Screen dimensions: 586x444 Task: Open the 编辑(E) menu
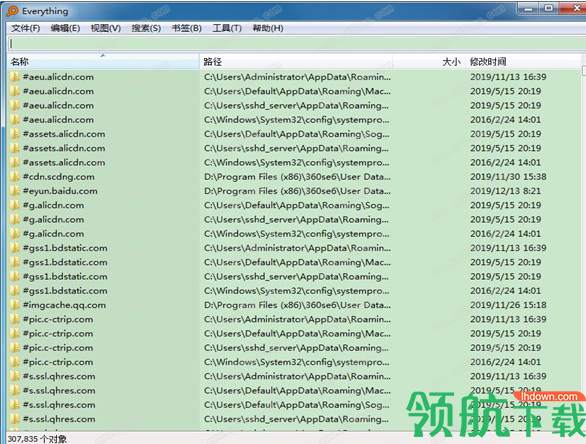coord(65,28)
